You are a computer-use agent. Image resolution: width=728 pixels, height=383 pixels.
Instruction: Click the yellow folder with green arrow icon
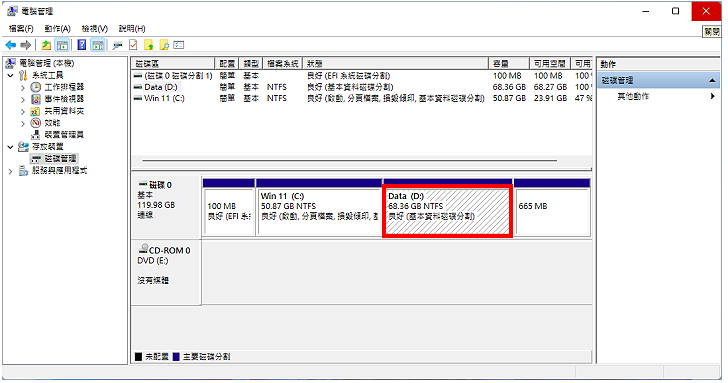[x=149, y=45]
